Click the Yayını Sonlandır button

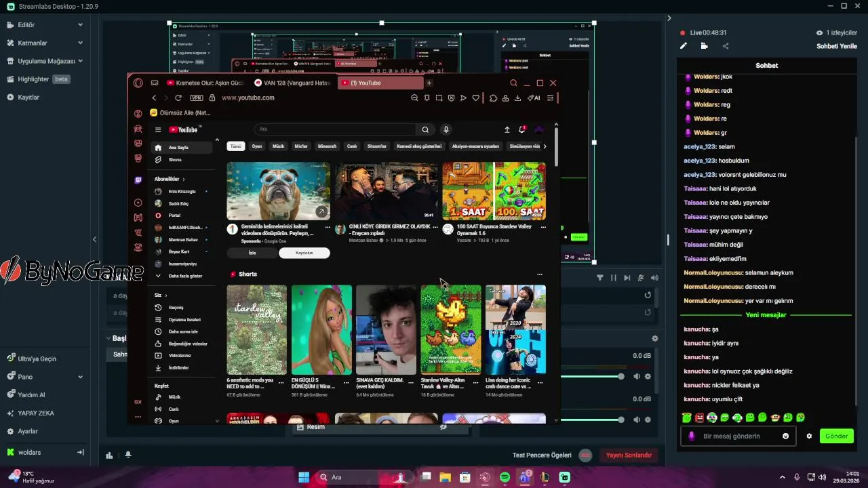(629, 455)
